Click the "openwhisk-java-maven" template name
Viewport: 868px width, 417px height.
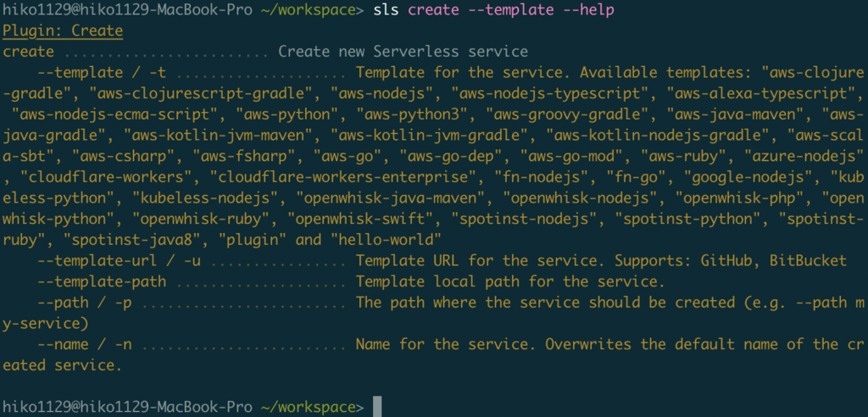click(390, 198)
